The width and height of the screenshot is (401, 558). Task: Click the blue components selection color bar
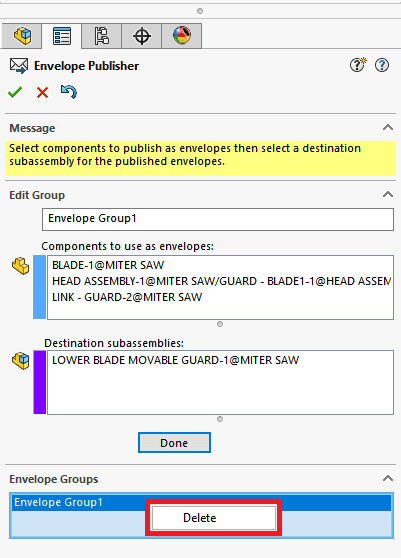(x=40, y=287)
